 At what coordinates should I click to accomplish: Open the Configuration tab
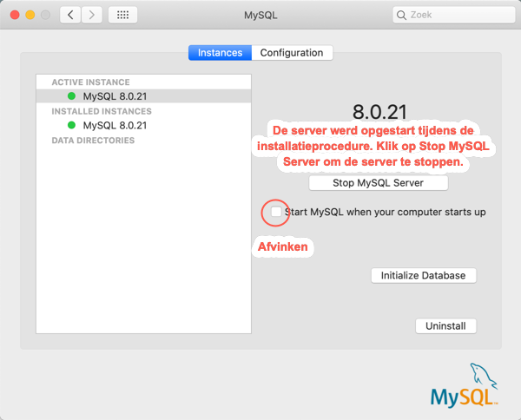tap(292, 53)
